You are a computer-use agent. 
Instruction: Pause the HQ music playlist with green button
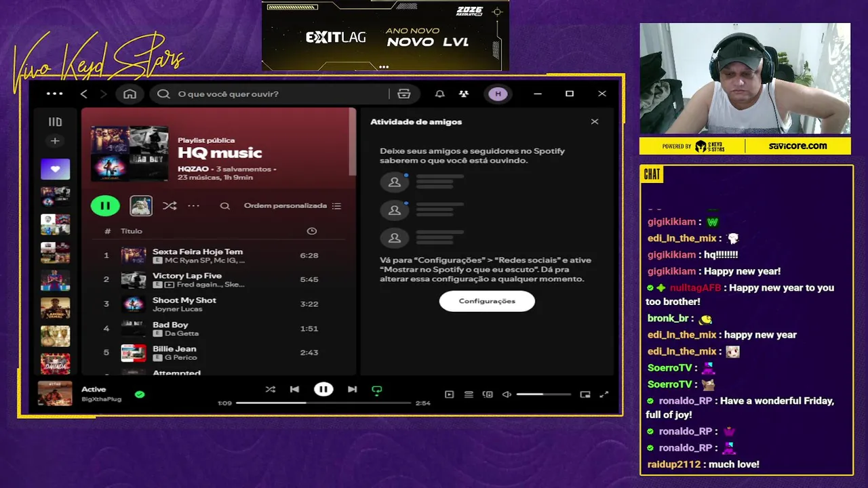[x=105, y=205]
